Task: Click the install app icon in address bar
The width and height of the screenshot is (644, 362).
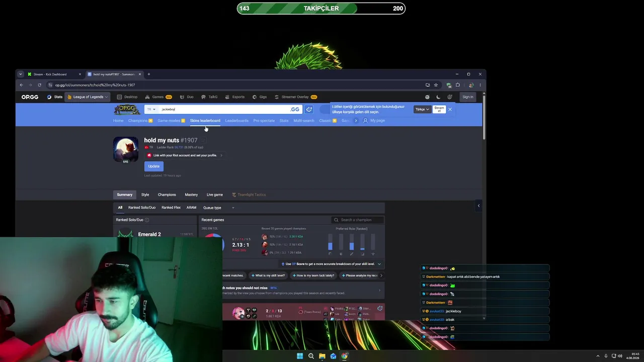Action: coord(428,85)
